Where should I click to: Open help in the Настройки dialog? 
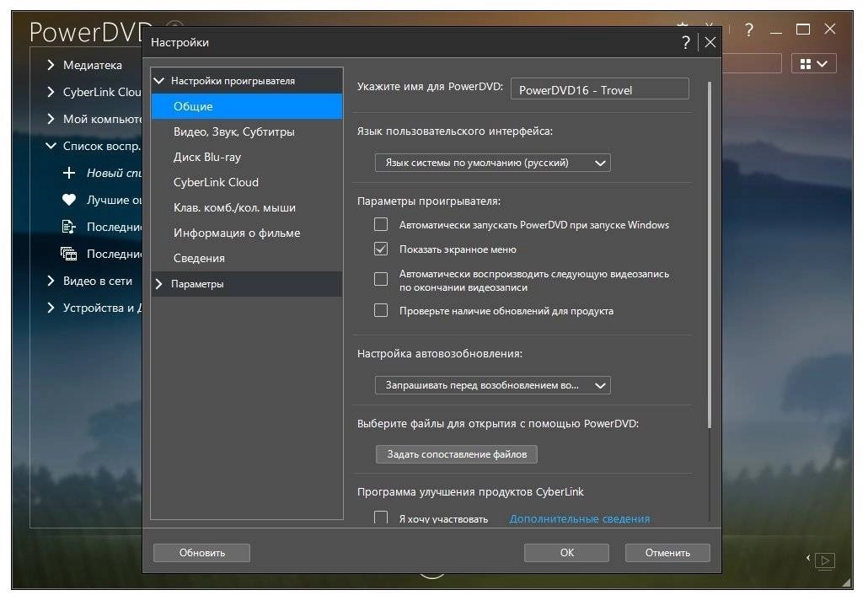(x=686, y=42)
